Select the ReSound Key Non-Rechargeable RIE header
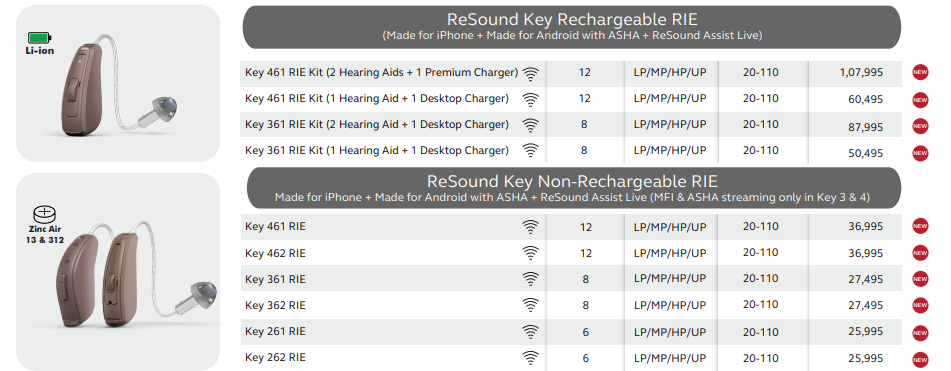 [x=572, y=189]
